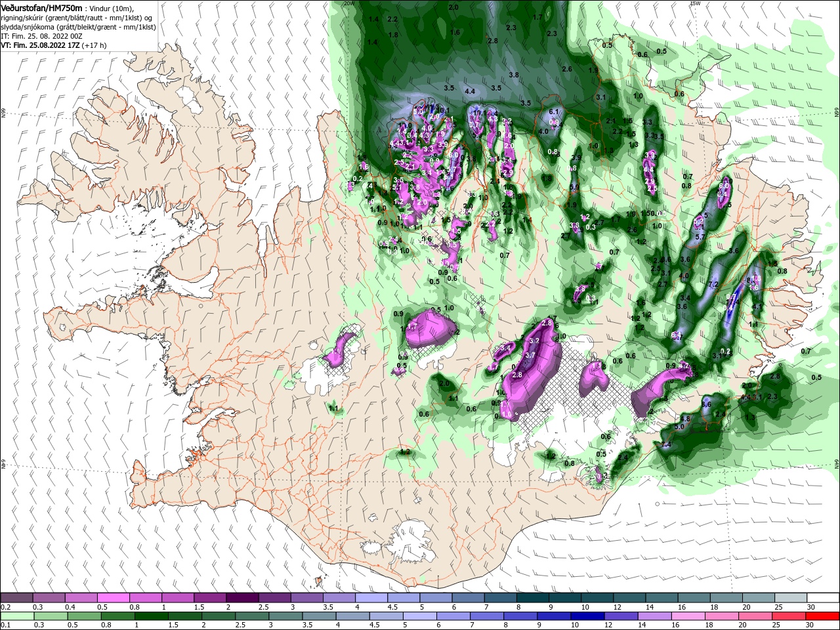This screenshot has width=840, height=630.
Task: Click the Veðurstofan/HM750m title text
Action: pos(41,8)
